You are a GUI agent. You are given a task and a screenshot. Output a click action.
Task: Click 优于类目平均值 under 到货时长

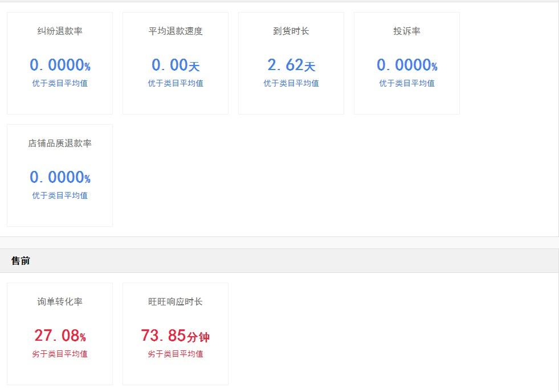290,83
